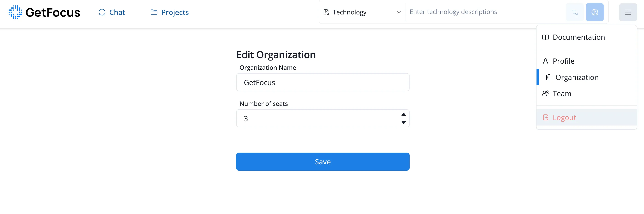Screen dimensions: 644x214
Task: Open the hamburger menu button
Action: [x=628, y=12]
